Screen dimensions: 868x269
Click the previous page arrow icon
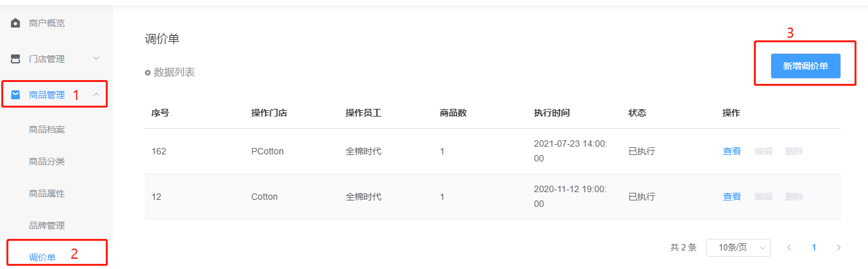pyautogui.click(x=789, y=247)
